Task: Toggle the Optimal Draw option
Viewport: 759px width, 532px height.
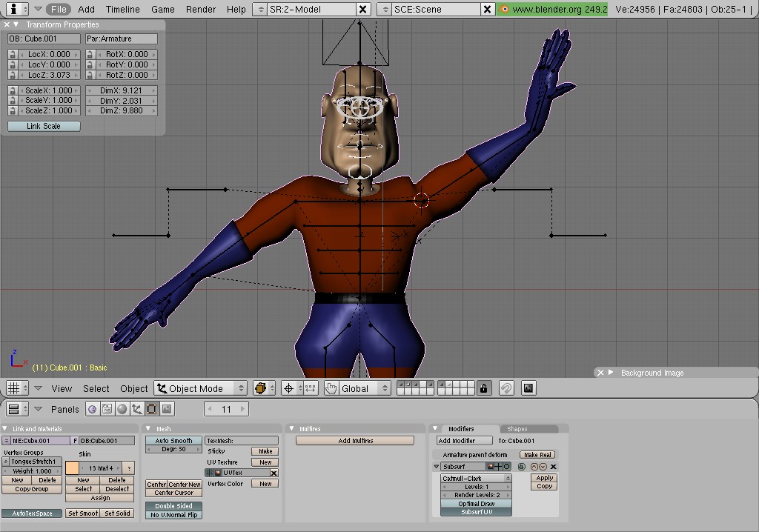Action: click(x=477, y=503)
